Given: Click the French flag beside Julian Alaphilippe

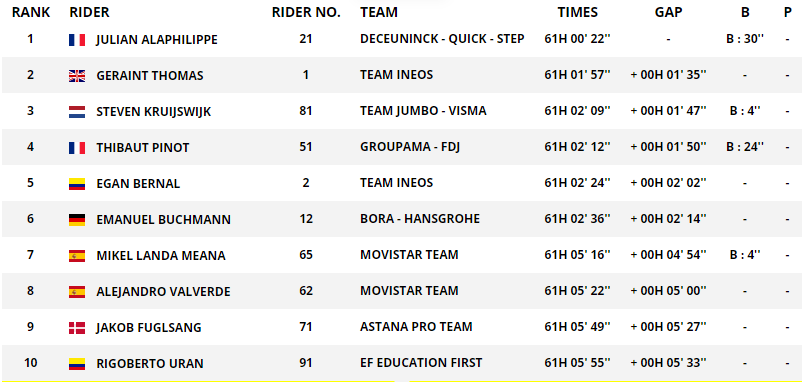Looking at the screenshot, I should click(x=76, y=40).
